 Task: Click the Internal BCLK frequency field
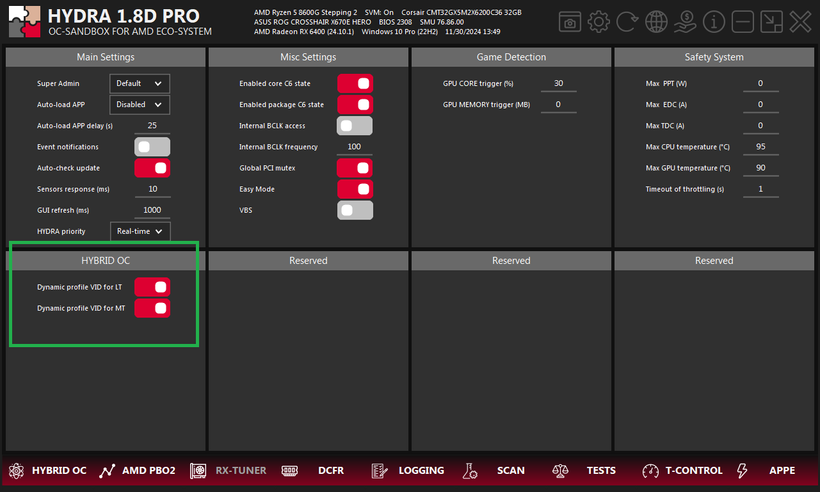pos(354,147)
